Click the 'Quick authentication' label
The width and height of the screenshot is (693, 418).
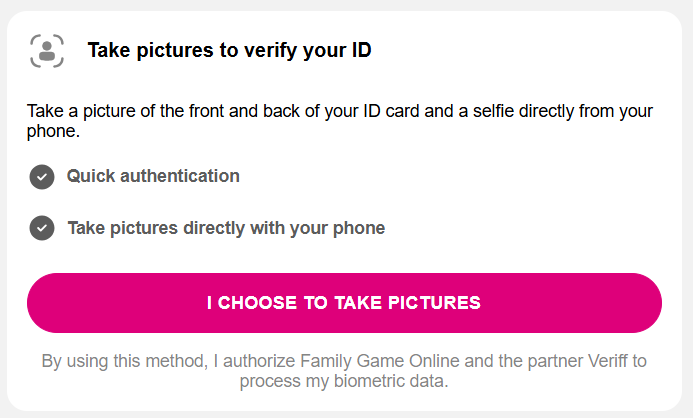tap(153, 176)
